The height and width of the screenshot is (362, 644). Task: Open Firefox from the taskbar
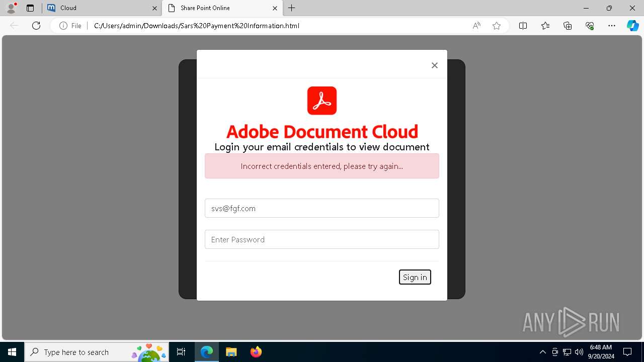click(x=256, y=352)
